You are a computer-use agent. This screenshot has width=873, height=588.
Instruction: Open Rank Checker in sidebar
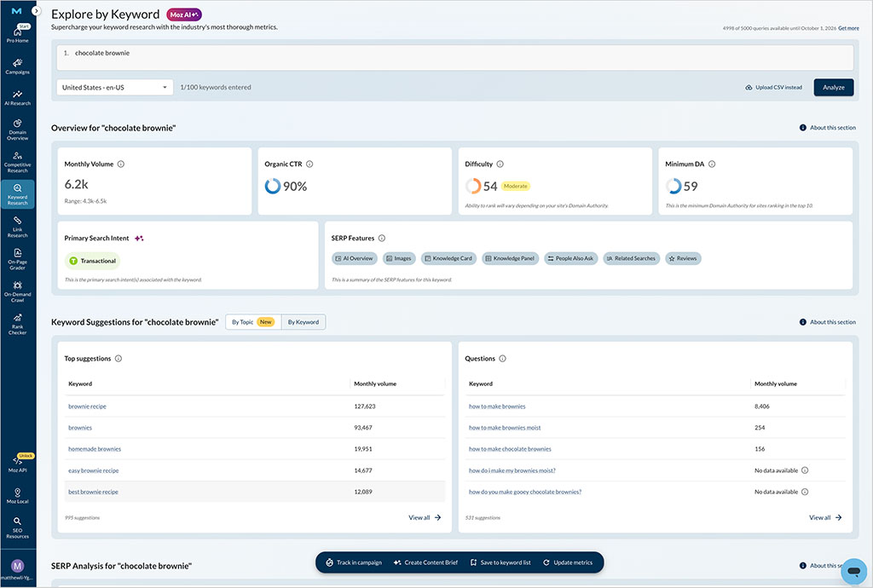coord(17,324)
